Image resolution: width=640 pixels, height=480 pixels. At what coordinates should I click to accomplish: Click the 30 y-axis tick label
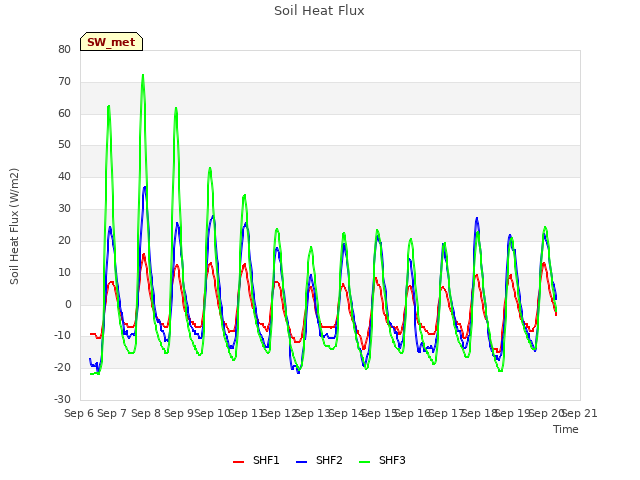pyautogui.click(x=64, y=209)
